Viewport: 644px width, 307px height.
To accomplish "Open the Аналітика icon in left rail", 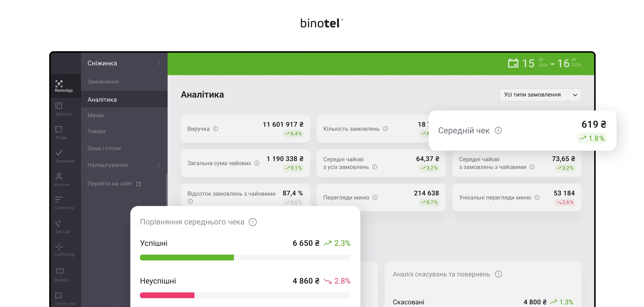I will tap(59, 199).
